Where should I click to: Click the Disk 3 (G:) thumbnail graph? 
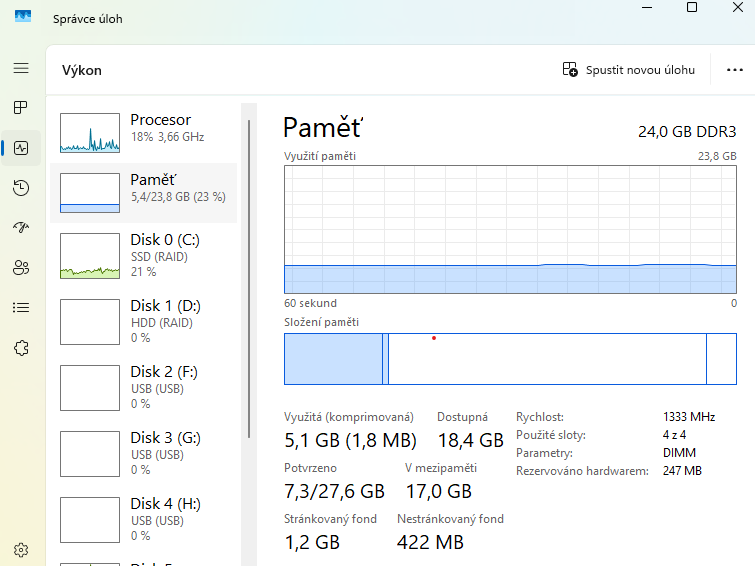click(x=90, y=453)
